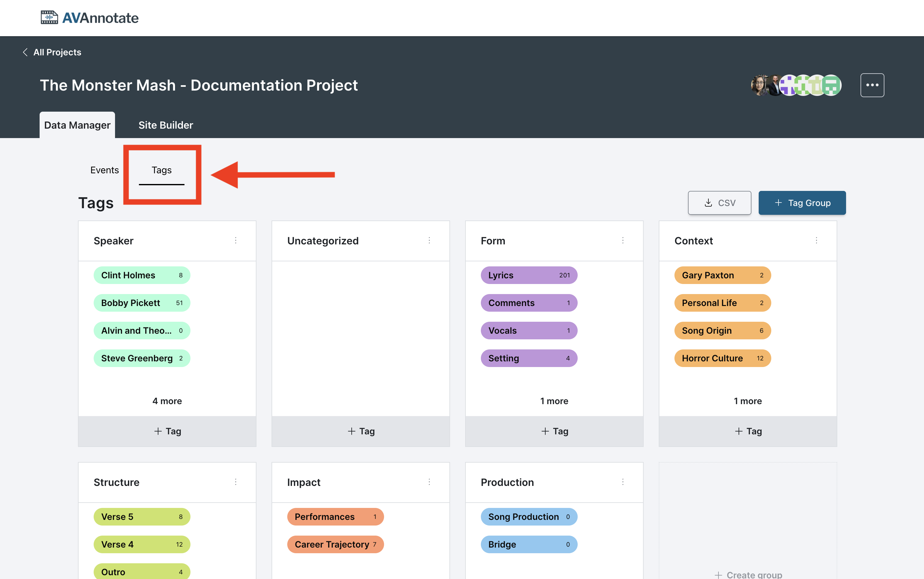Open the project options ellipsis menu
Viewport: 924px width, 579px height.
(x=872, y=85)
